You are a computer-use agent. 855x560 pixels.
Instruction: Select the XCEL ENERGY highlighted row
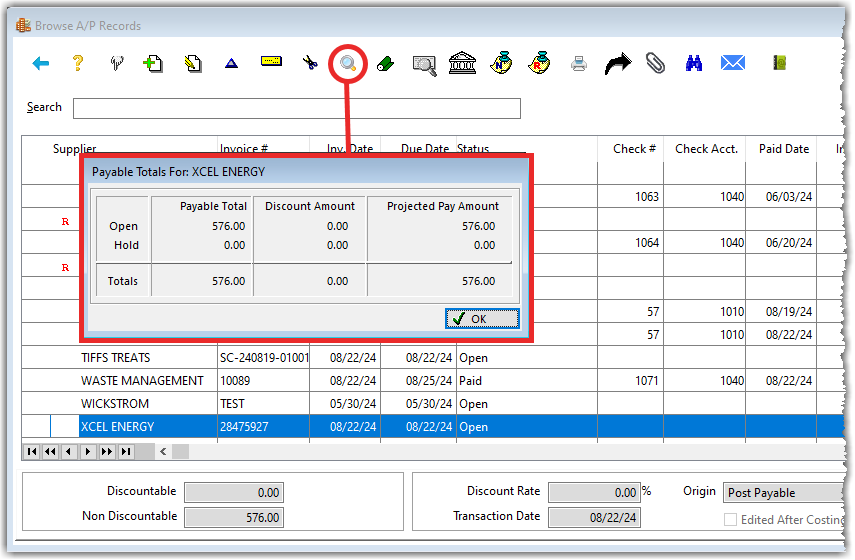click(x=433, y=426)
